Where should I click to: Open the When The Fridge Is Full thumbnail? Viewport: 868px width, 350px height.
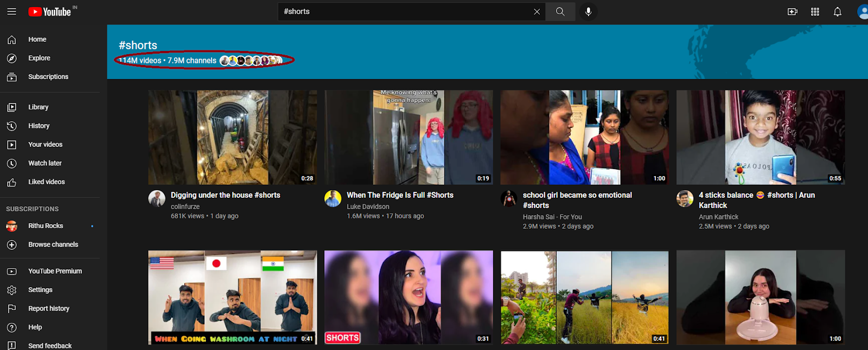[x=409, y=138]
